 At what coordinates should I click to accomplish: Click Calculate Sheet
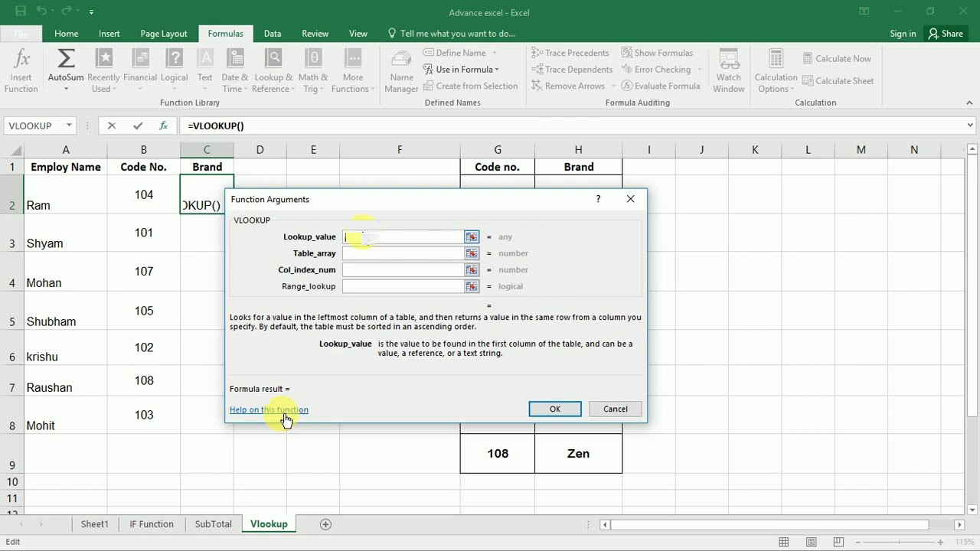tap(837, 81)
